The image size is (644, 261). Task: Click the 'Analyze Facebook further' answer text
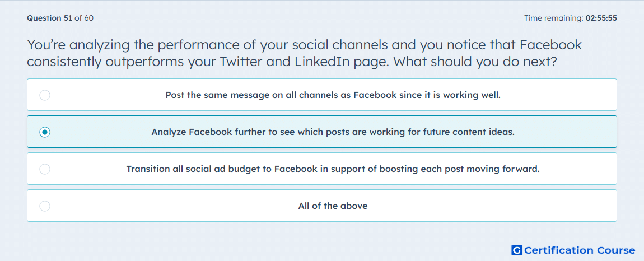point(333,132)
